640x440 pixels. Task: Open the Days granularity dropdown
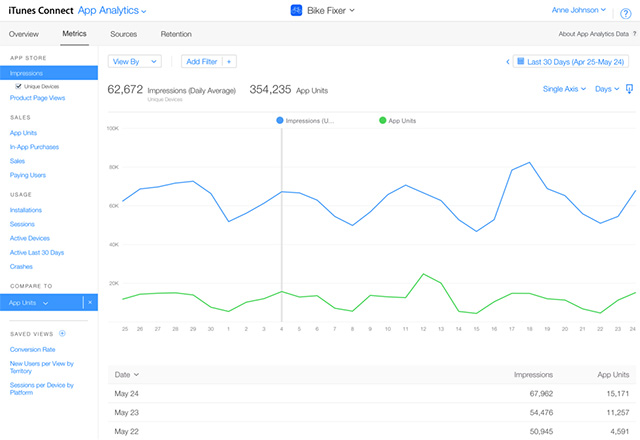click(607, 89)
